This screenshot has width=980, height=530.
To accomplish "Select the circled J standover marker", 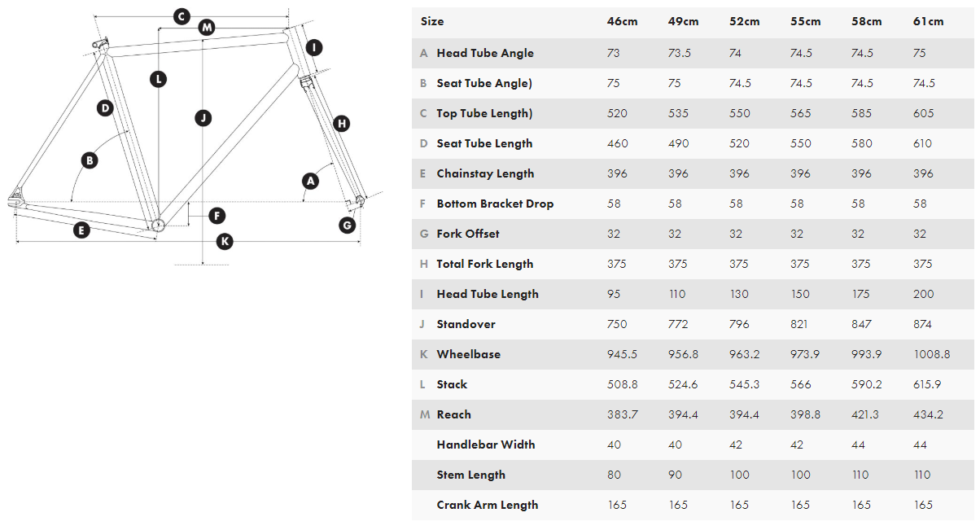I will click(x=203, y=118).
